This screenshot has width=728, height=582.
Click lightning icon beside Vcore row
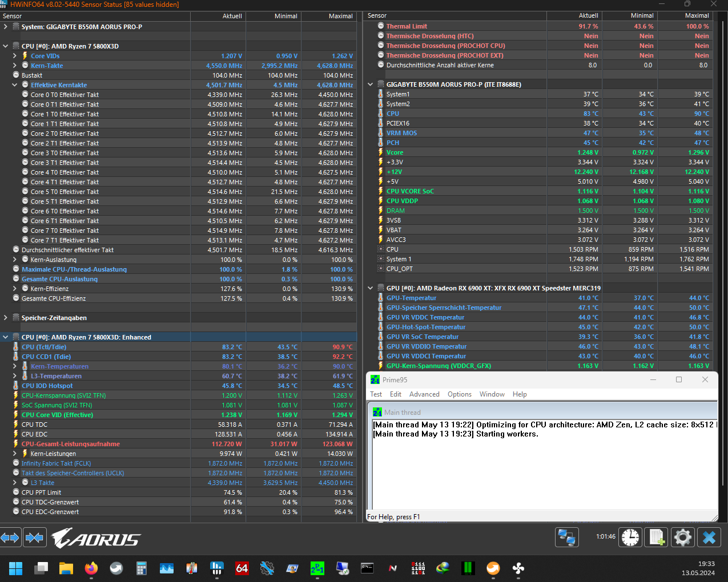point(380,152)
